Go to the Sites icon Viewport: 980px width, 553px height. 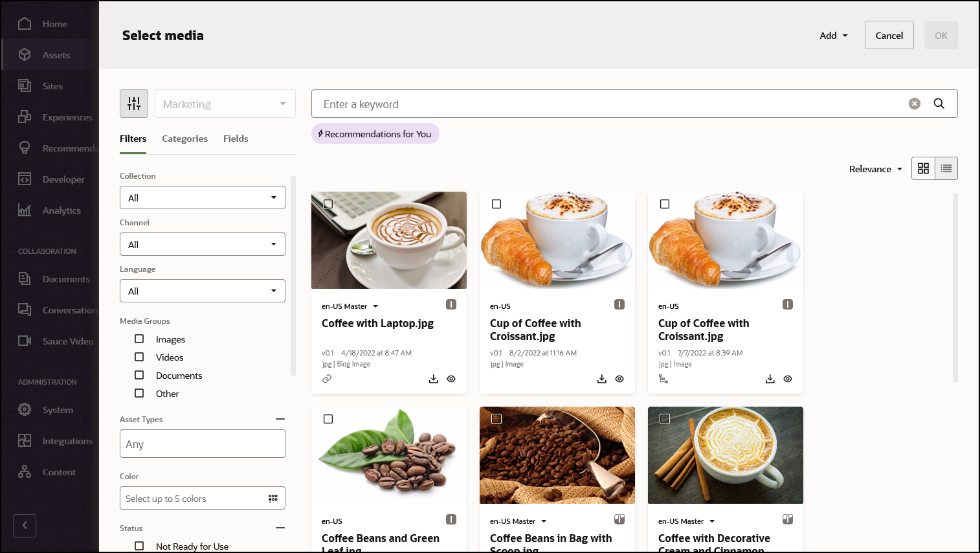(x=25, y=85)
